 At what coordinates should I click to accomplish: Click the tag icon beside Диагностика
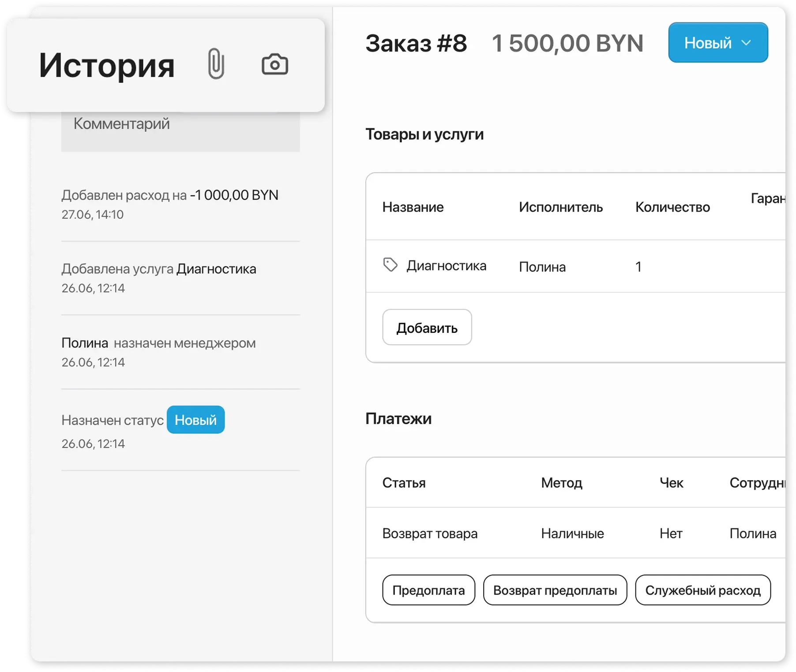tap(390, 264)
